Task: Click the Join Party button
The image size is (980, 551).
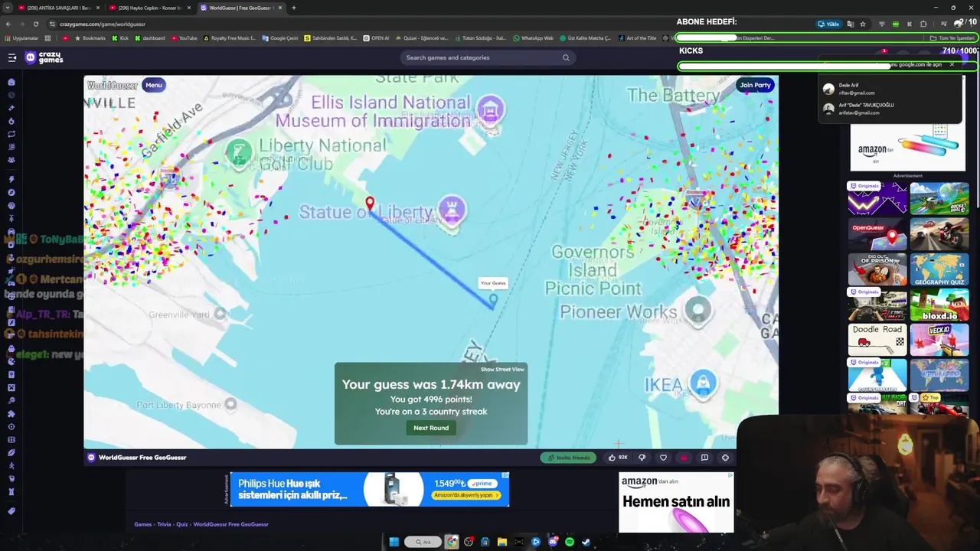Action: pos(755,85)
